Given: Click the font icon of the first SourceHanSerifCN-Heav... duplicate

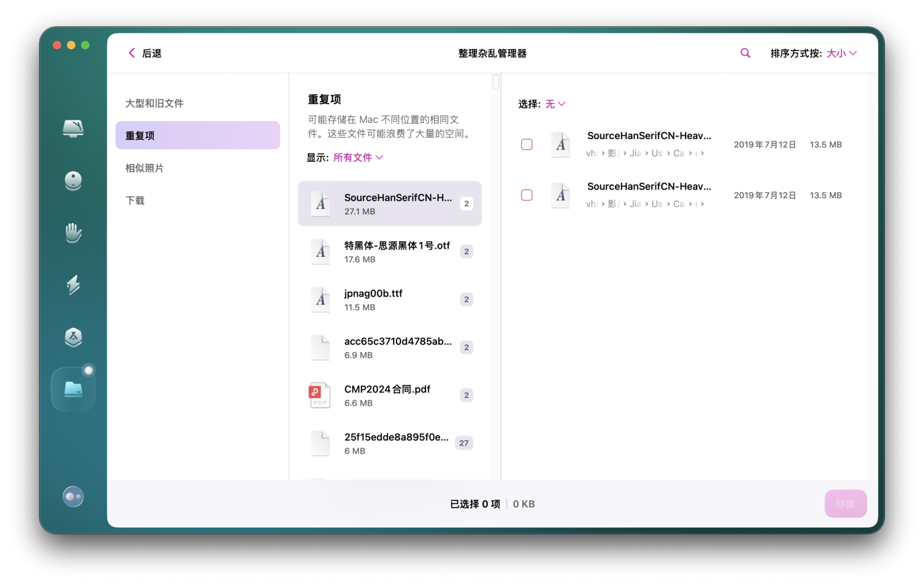Looking at the screenshot, I should click(x=560, y=144).
